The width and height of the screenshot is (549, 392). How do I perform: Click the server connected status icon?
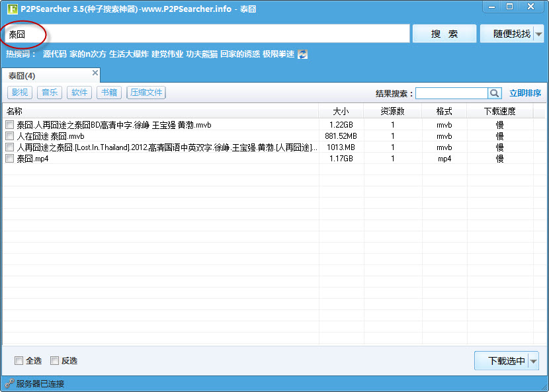(x=9, y=383)
